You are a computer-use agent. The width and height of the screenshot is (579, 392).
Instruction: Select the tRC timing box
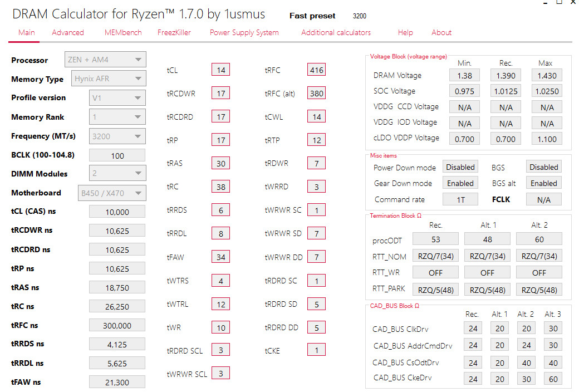221,187
